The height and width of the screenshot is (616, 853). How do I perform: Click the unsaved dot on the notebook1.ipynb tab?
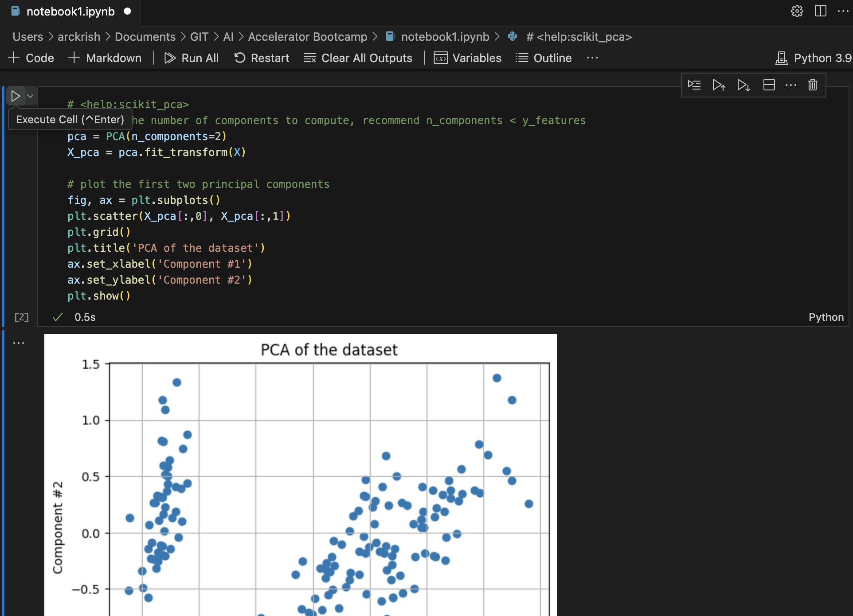click(x=128, y=12)
